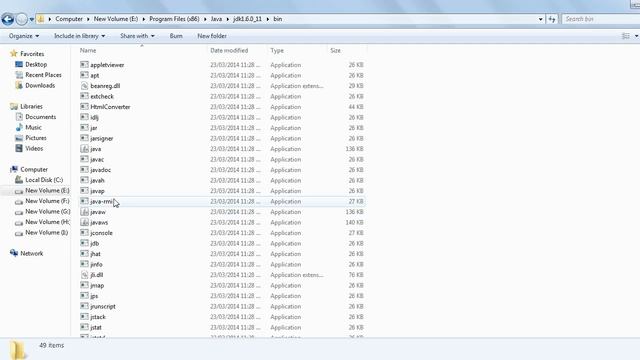The image size is (640, 360).
Task: Select Computer in the navigation pane
Action: (x=34, y=169)
